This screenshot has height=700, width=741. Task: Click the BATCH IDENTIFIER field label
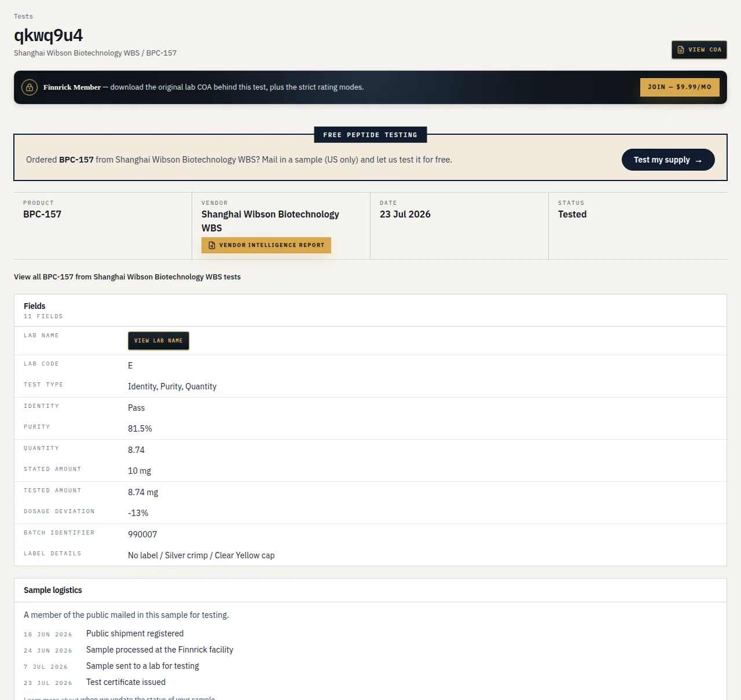[59, 533]
